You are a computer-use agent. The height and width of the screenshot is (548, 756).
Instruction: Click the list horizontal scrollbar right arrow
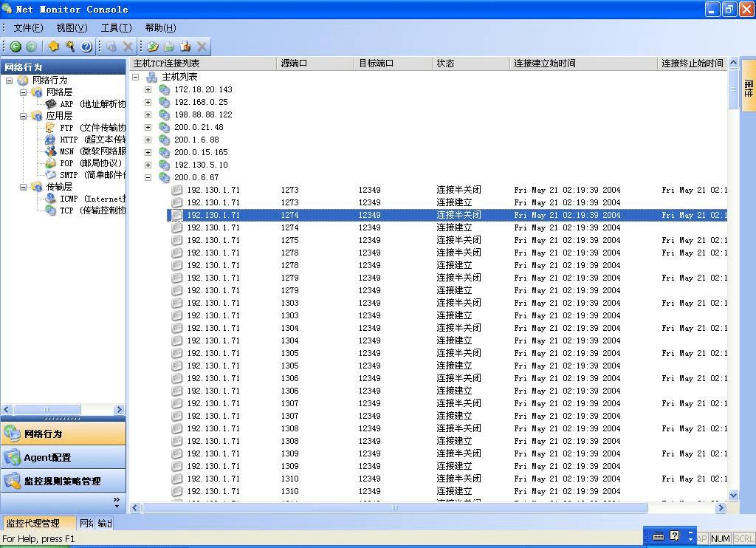(x=721, y=507)
